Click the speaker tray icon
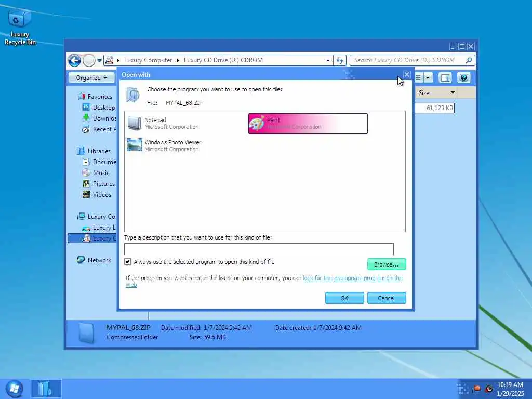The image size is (532, 399). point(489,389)
